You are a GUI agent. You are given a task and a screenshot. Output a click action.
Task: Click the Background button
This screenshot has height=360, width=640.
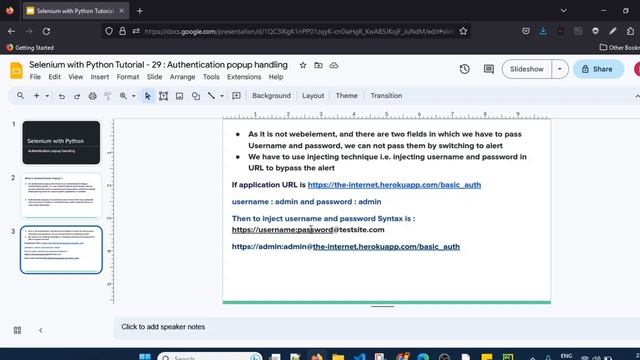(271, 96)
